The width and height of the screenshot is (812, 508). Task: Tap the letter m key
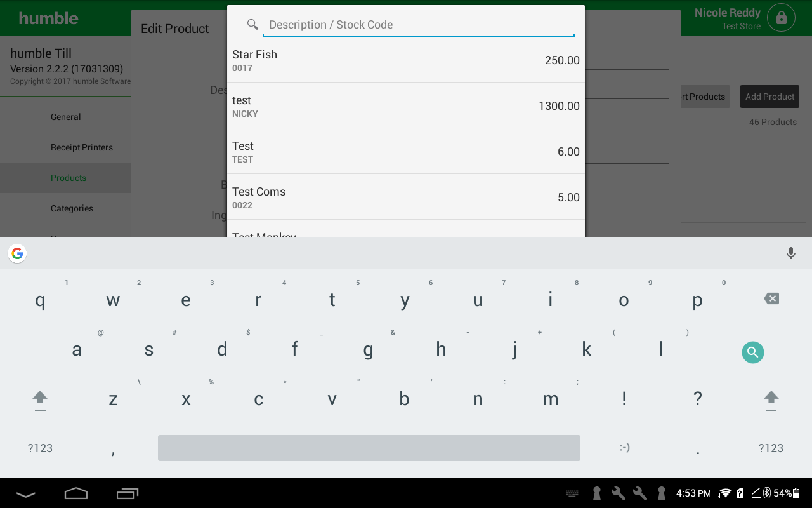click(551, 399)
